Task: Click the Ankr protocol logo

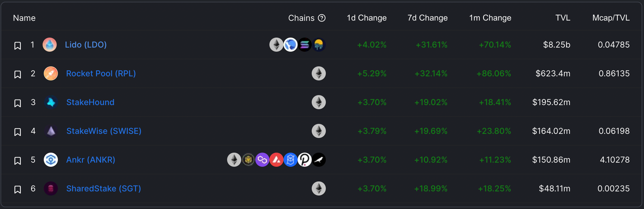Action: pos(51,160)
